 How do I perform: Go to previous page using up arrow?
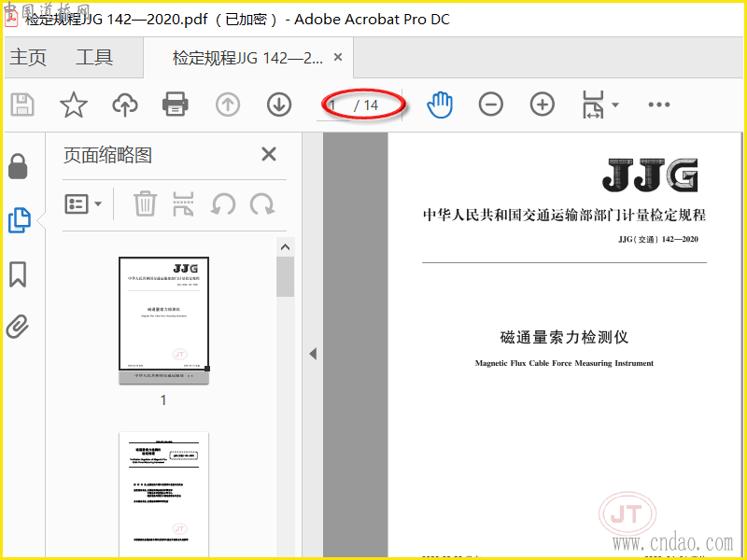[228, 105]
